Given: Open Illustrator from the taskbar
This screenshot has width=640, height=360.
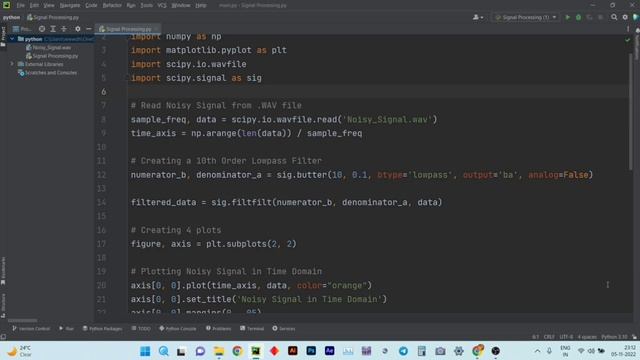Looking at the screenshot, I should click(293, 351).
